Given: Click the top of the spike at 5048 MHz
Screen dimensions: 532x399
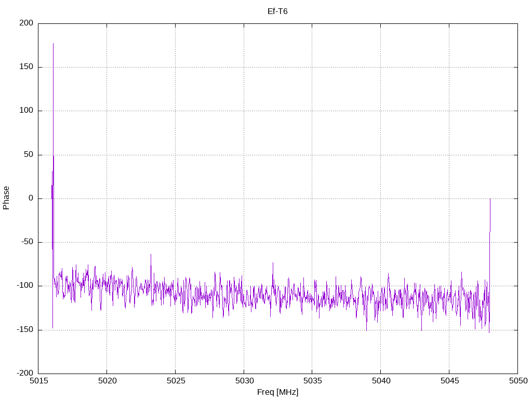Looking at the screenshot, I should [x=490, y=199].
